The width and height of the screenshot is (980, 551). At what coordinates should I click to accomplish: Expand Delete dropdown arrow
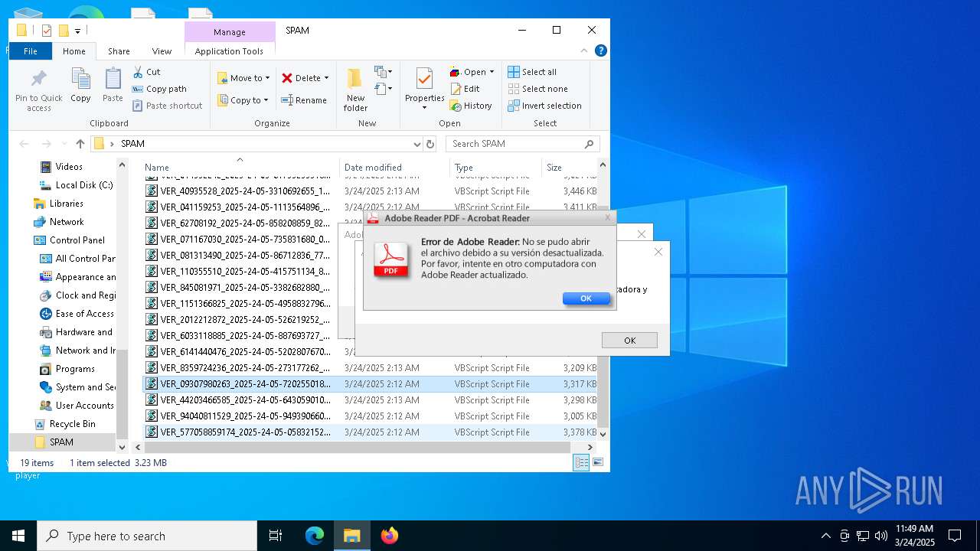coord(326,78)
